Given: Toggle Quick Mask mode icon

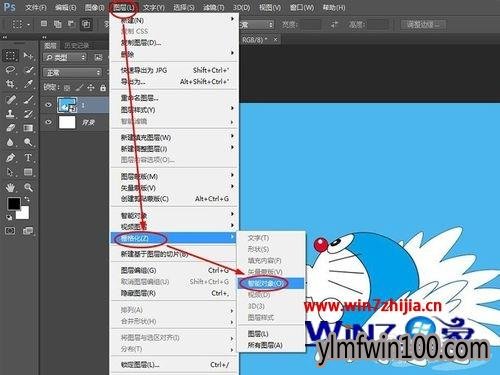Looking at the screenshot, I should click(10, 231).
